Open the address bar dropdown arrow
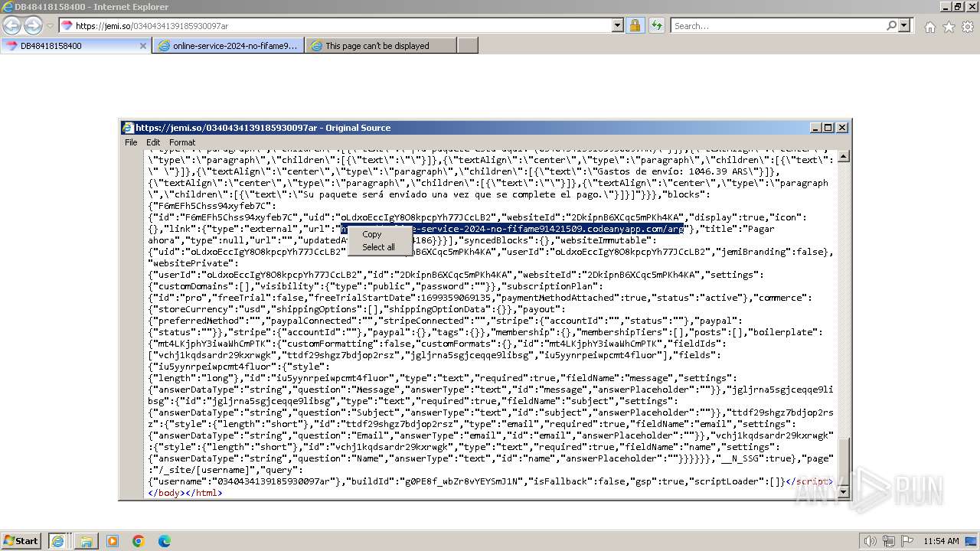 [x=618, y=25]
